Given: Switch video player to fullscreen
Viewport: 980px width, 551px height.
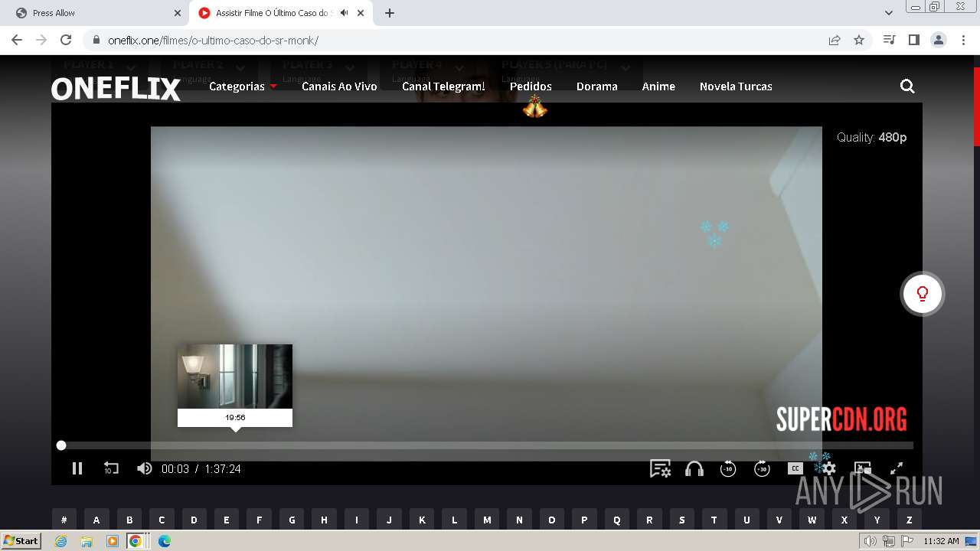Looking at the screenshot, I should click(x=897, y=468).
